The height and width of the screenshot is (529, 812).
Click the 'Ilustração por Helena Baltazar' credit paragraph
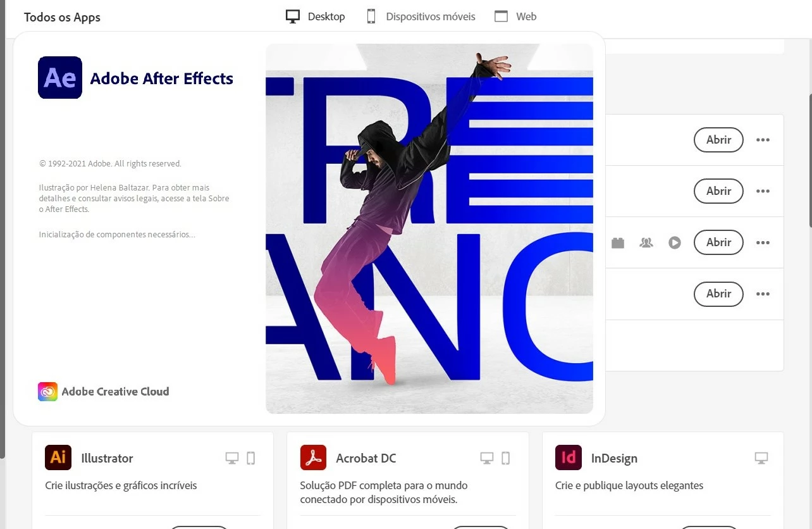[134, 198]
